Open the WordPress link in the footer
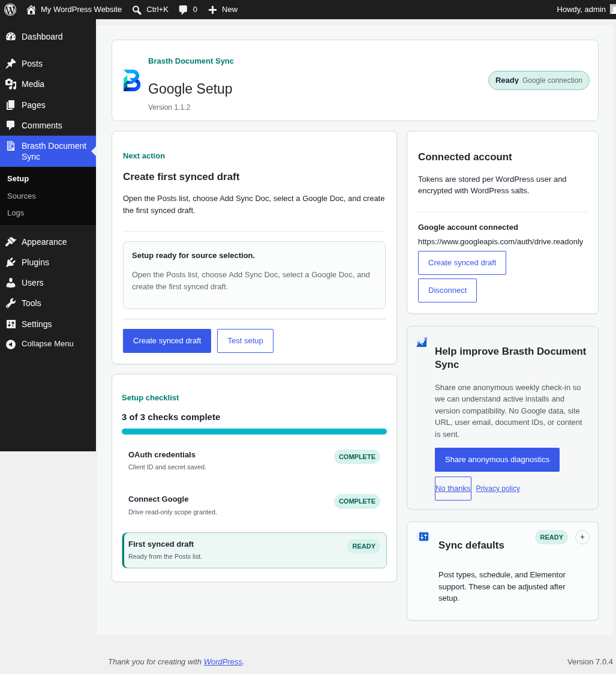 [x=223, y=661]
